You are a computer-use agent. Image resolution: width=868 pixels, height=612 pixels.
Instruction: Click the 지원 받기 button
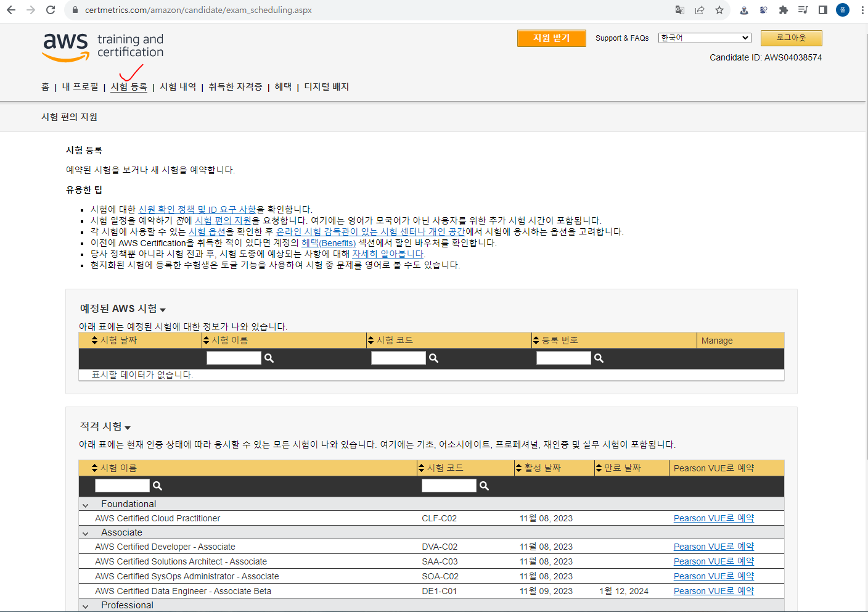click(x=552, y=38)
